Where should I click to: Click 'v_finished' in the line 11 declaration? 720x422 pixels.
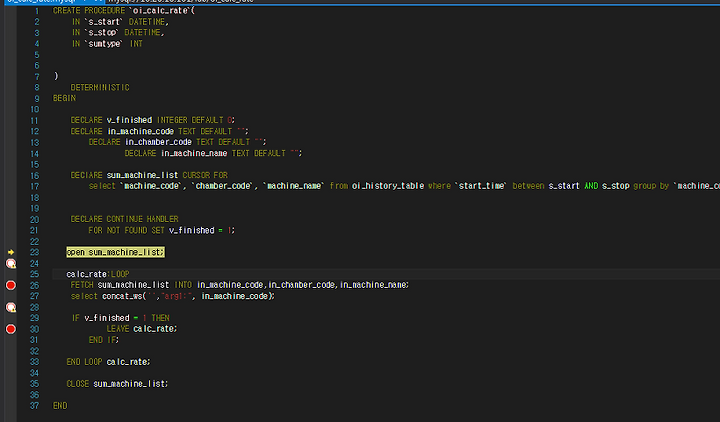[129, 120]
